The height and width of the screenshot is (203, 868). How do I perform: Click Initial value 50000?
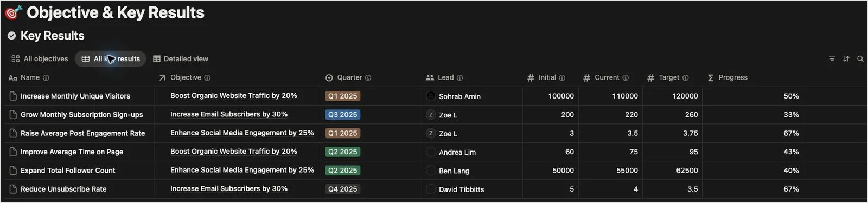[563, 171]
